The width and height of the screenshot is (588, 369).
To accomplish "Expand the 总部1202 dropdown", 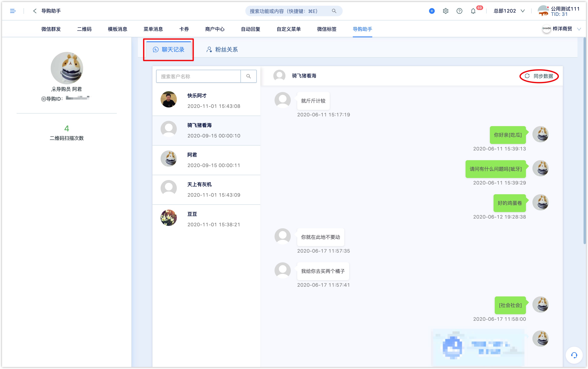I will (509, 11).
